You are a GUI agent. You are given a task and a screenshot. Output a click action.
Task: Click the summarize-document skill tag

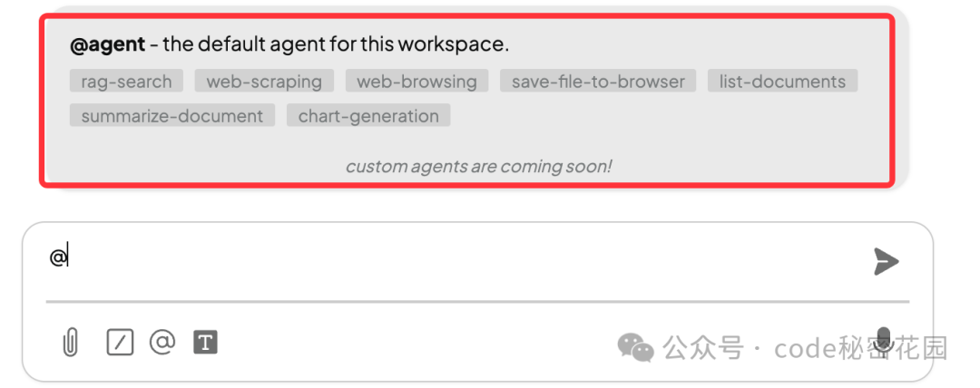pyautogui.click(x=171, y=116)
